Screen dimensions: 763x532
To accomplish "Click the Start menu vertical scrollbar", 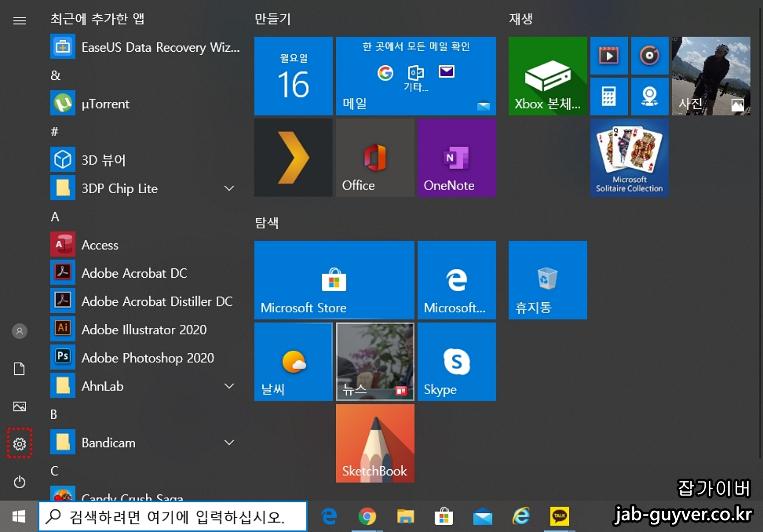I will [760, 233].
